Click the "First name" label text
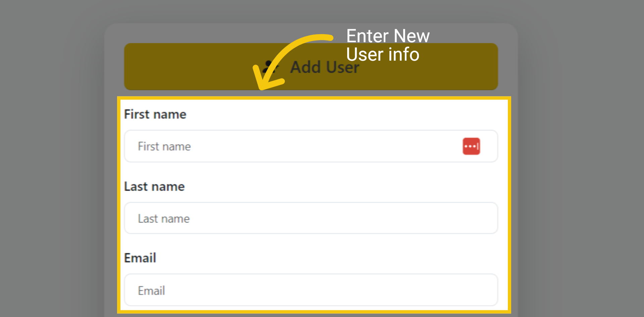 click(x=155, y=114)
